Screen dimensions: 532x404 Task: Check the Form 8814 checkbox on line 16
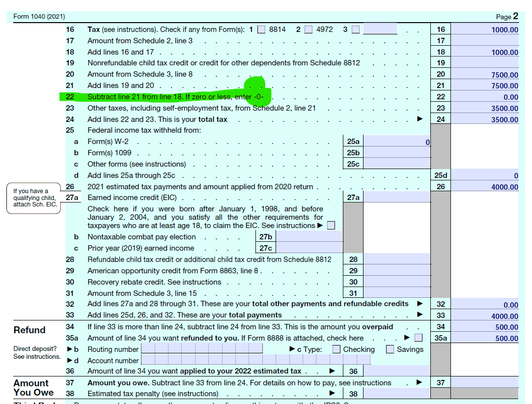click(261, 29)
